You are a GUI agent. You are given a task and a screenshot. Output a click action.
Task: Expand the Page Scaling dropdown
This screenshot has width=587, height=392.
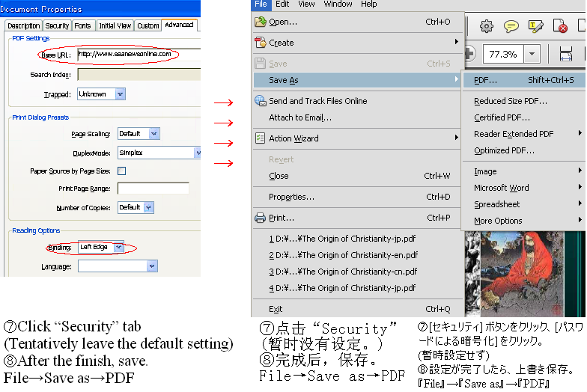coord(153,134)
